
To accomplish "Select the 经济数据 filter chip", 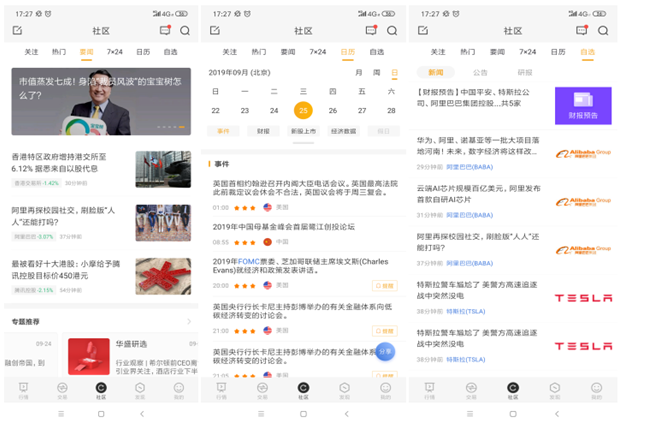I will click(343, 131).
